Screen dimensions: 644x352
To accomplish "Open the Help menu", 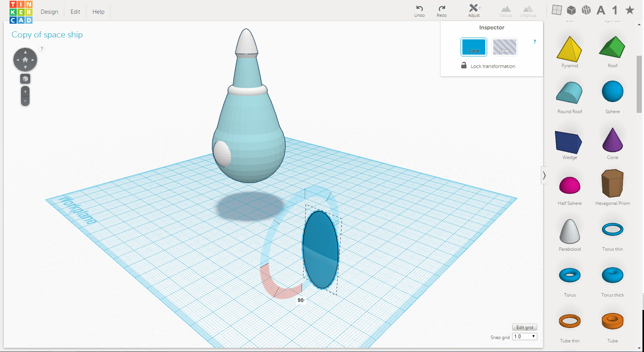I will [x=98, y=12].
